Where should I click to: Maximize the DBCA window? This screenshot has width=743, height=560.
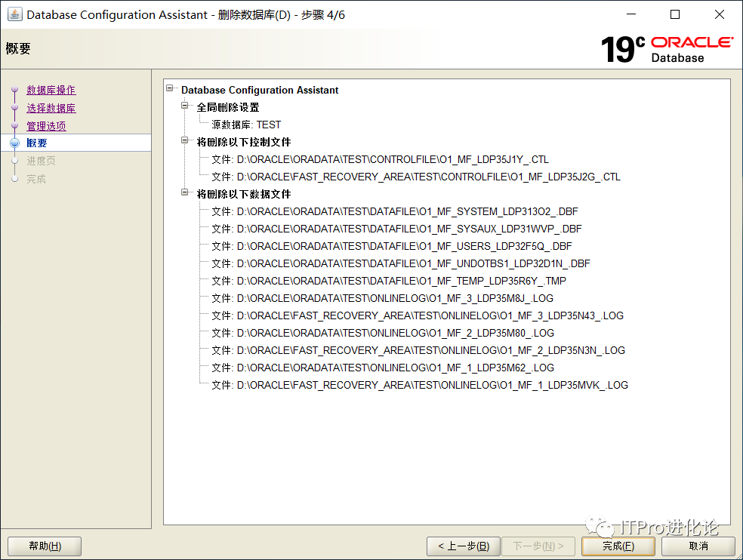675,14
